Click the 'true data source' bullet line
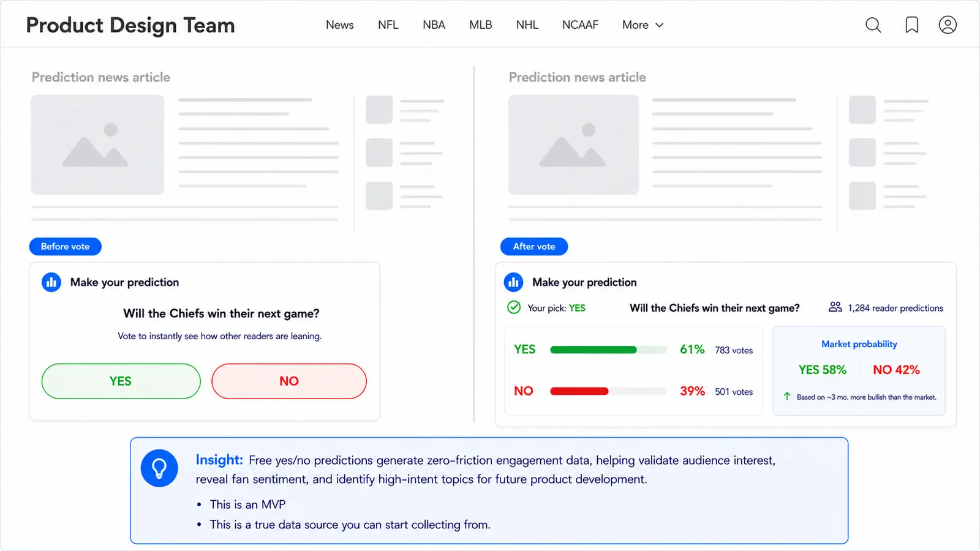 [x=350, y=525]
